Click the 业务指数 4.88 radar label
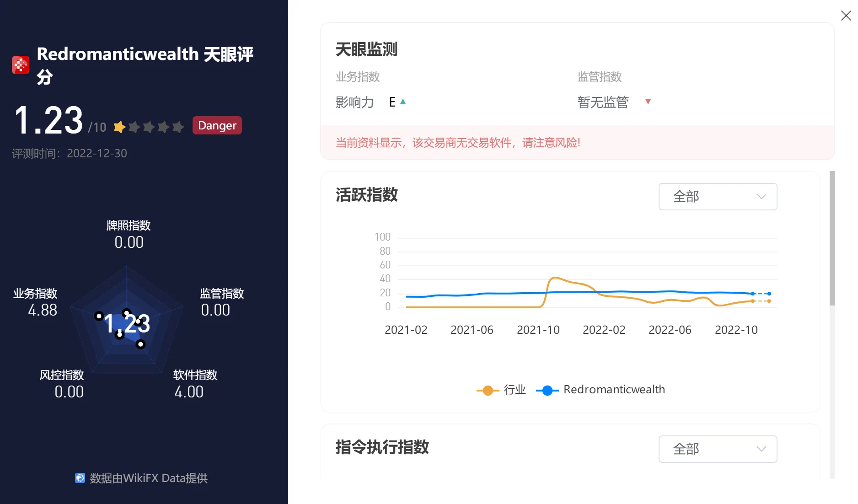 (x=35, y=302)
